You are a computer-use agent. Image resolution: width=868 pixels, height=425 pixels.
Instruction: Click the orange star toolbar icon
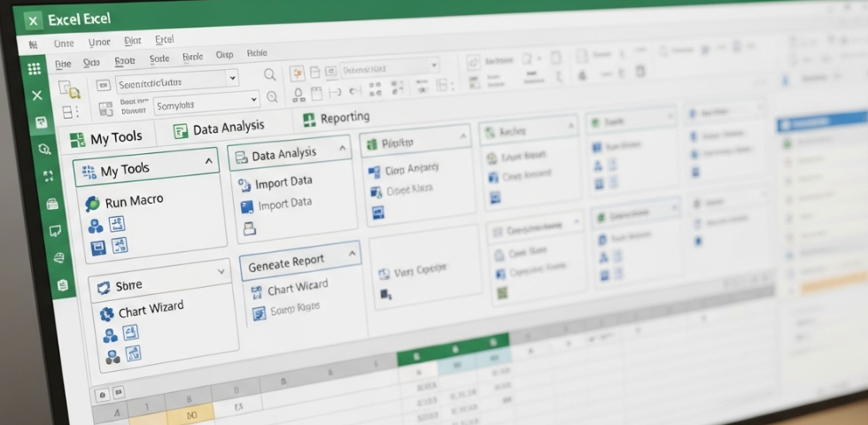pos(298,73)
